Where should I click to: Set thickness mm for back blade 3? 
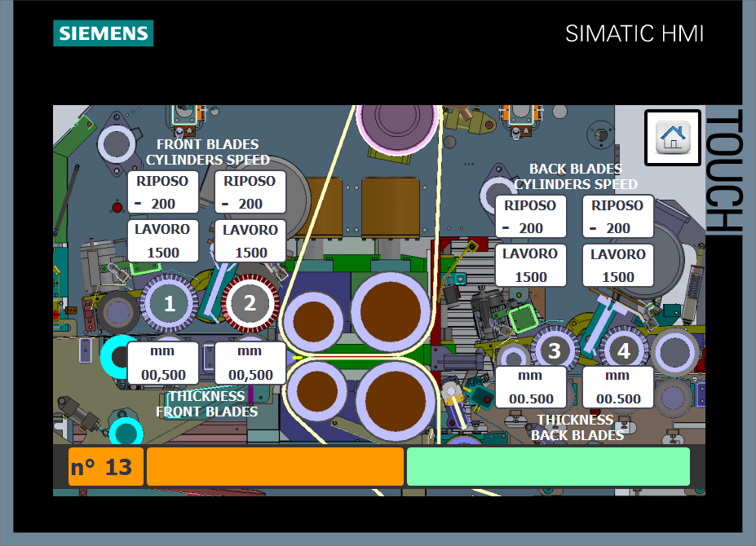point(531,387)
